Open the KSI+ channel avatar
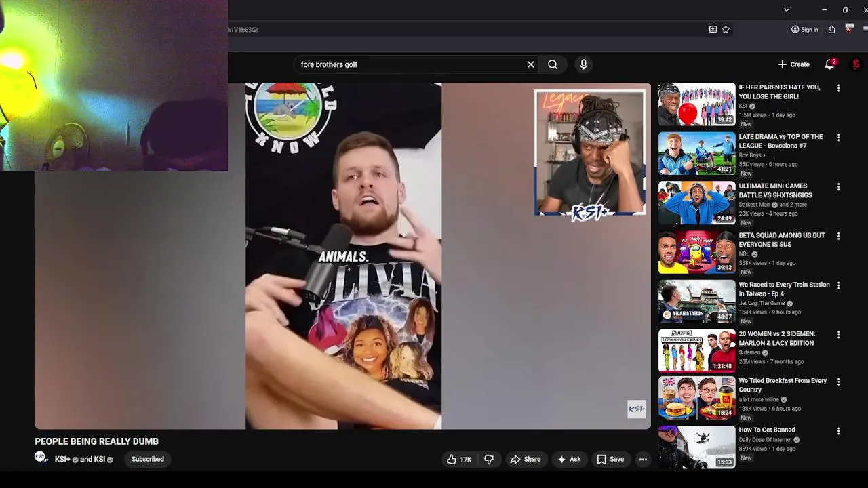 click(x=41, y=458)
